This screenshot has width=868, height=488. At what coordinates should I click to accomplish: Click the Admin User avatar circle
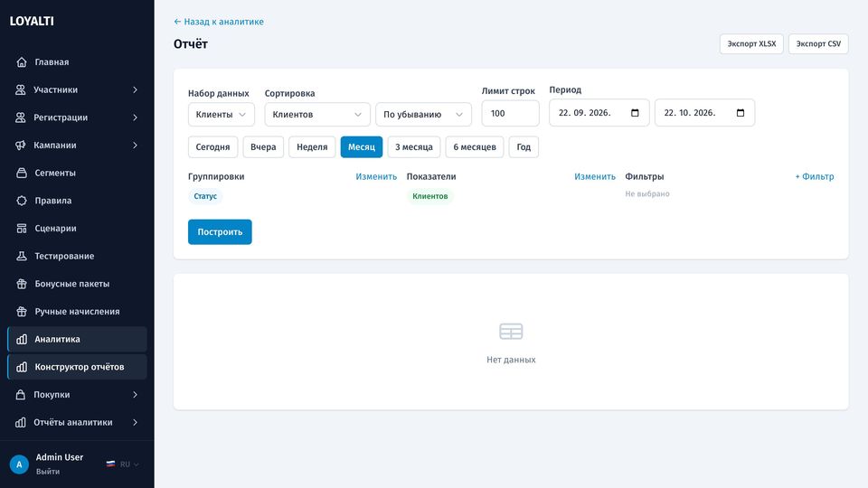click(19, 465)
